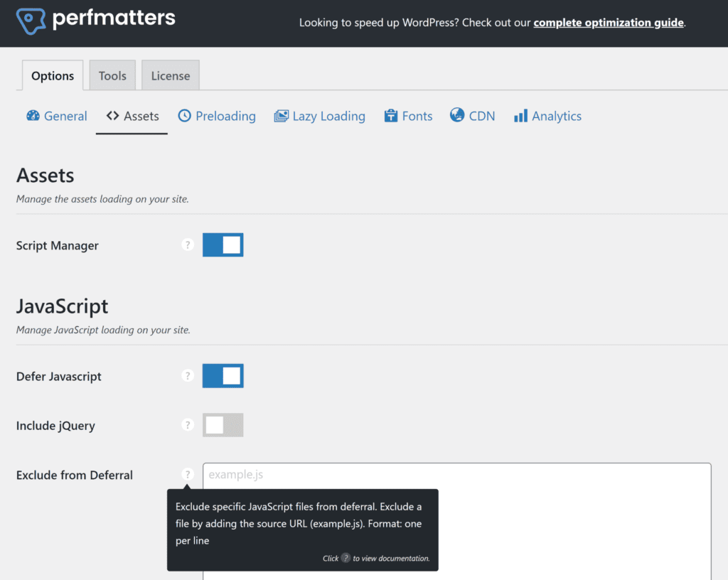Open the Lazy Loading section
Viewport: 728px width, 580px height.
pyautogui.click(x=319, y=116)
